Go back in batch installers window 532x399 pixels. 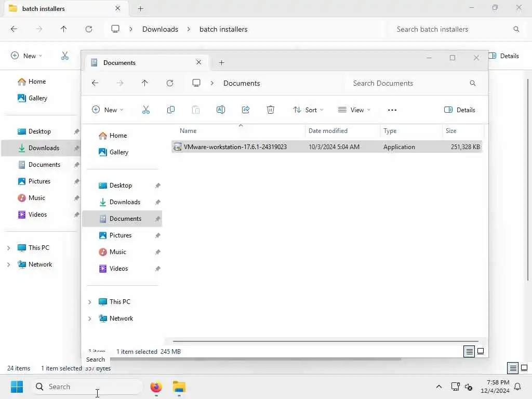14,29
